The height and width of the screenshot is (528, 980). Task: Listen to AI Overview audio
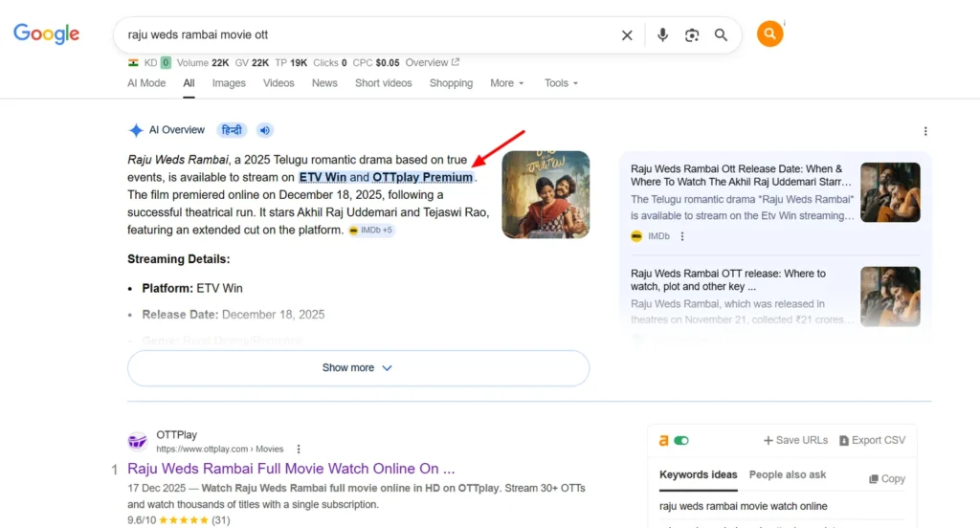pyautogui.click(x=265, y=130)
